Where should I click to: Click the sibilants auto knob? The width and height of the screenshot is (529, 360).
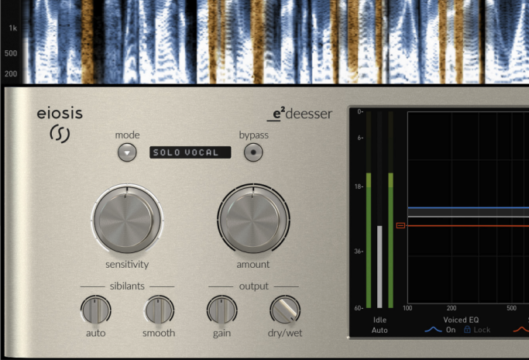pos(95,310)
